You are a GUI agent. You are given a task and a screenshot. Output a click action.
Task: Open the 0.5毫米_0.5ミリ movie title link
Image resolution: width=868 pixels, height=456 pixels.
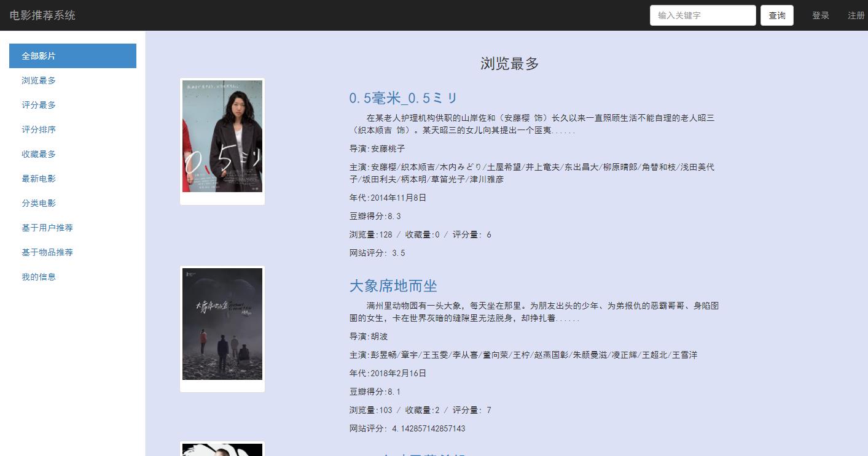tap(404, 98)
